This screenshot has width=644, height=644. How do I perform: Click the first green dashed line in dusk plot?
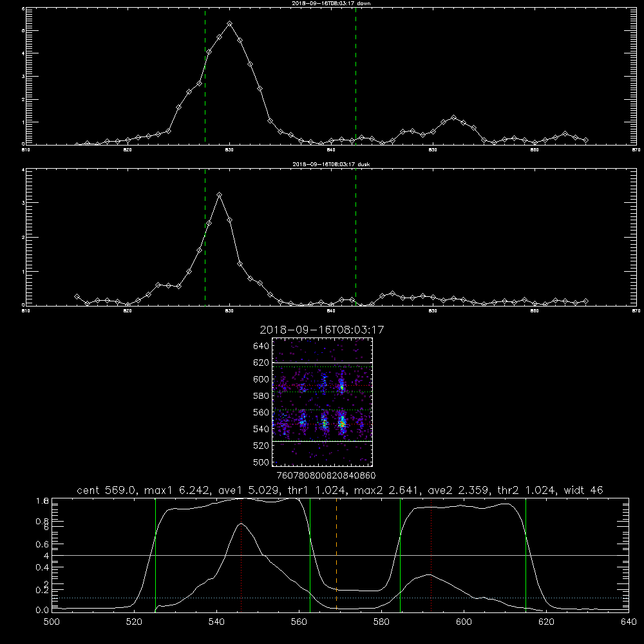[205, 237]
